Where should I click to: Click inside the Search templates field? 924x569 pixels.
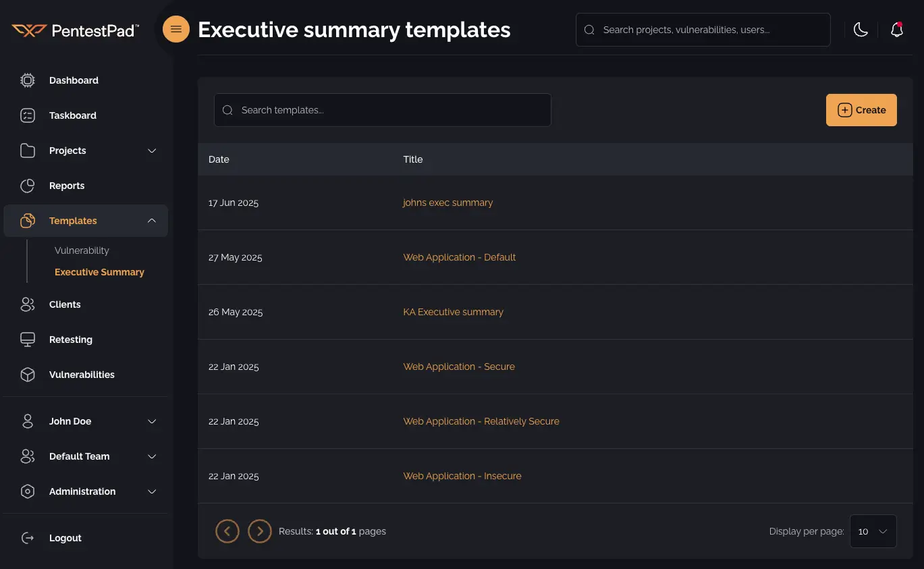coord(382,109)
